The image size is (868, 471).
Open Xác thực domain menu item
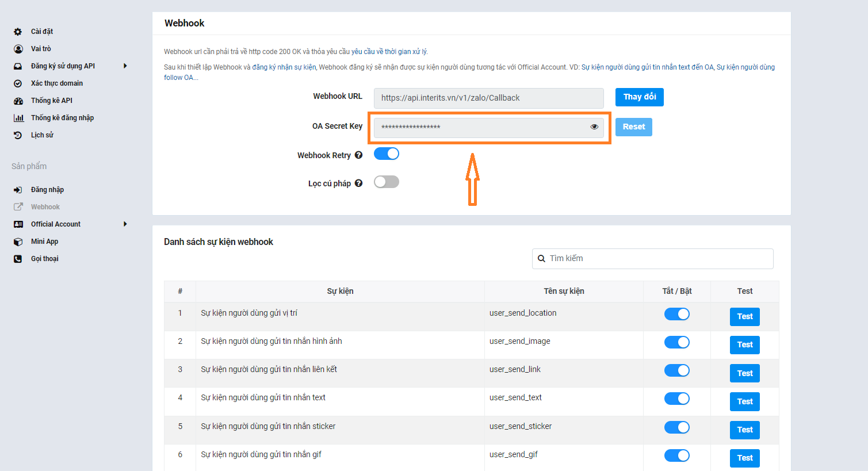[x=56, y=83]
